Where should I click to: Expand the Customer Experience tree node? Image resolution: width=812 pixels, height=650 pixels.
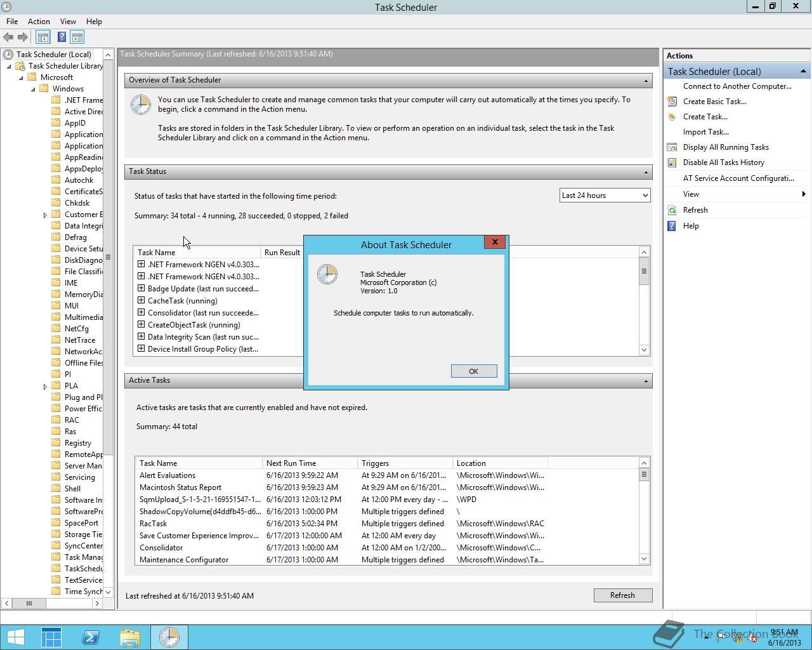click(45, 215)
